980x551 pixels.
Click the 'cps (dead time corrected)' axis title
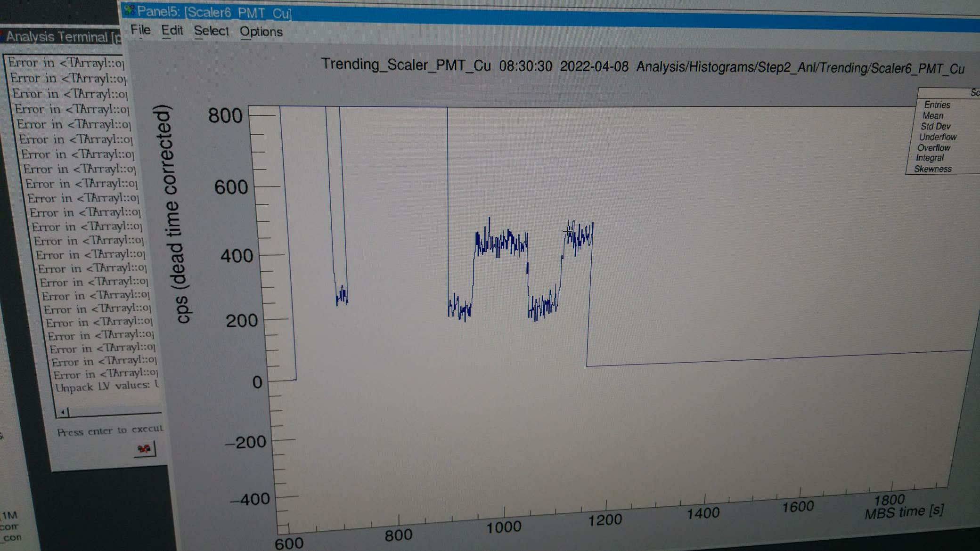click(x=173, y=214)
